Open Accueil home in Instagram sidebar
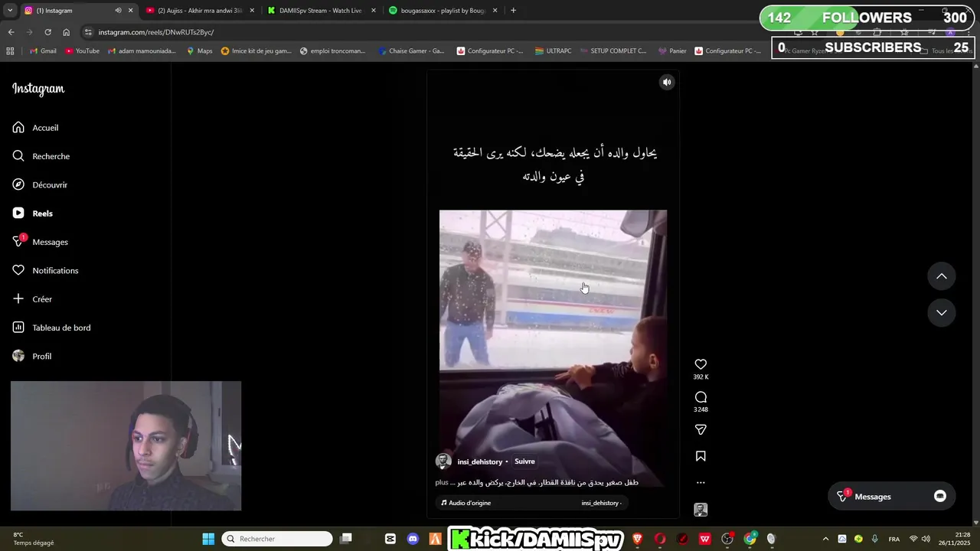The width and height of the screenshot is (980, 551). coord(35,128)
